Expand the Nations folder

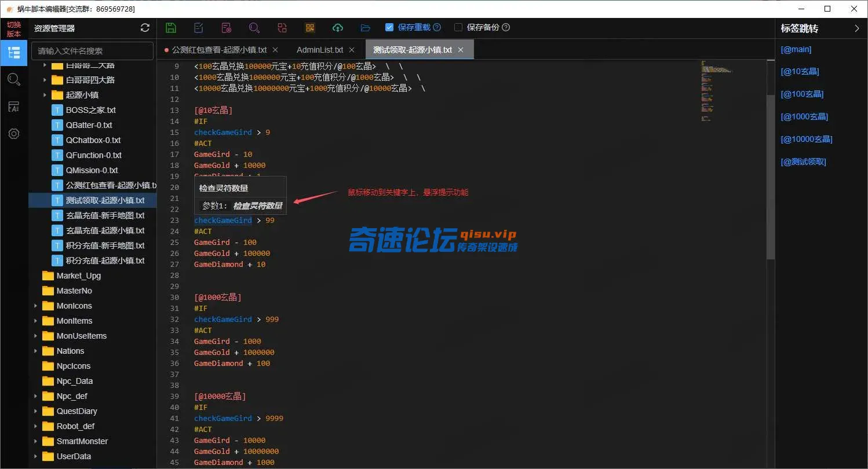click(x=36, y=351)
